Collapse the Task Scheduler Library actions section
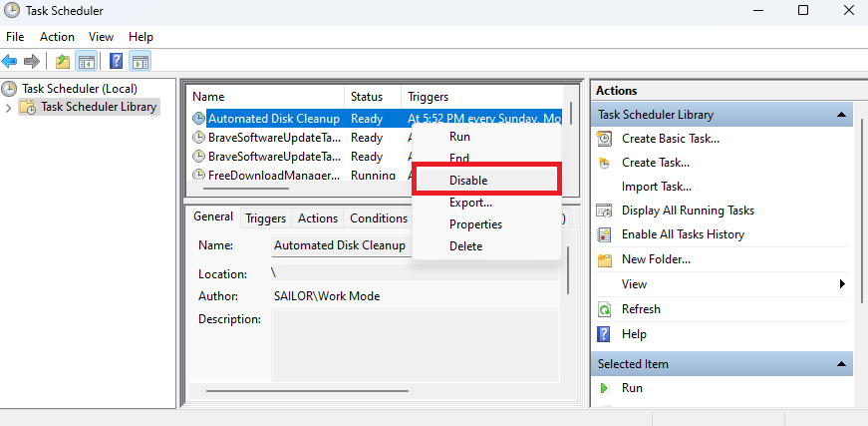The image size is (868, 426). click(841, 115)
